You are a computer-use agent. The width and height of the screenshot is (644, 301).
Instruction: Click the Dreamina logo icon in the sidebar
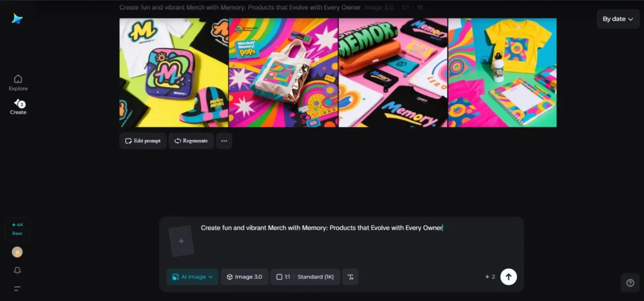[x=17, y=19]
